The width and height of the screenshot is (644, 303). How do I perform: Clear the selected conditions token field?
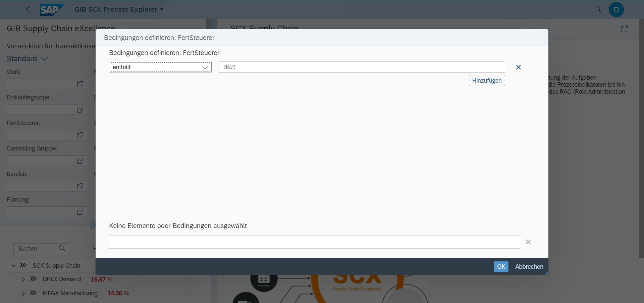tap(528, 242)
